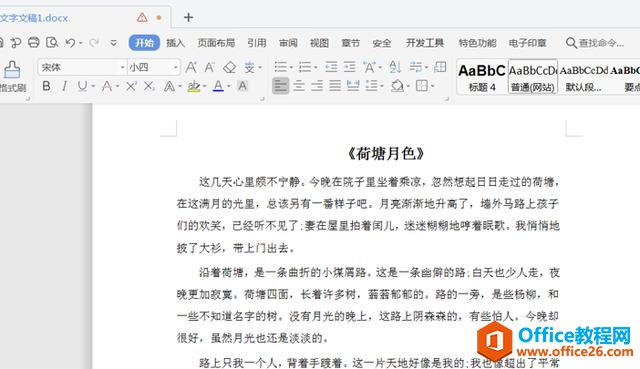Open the underline style dropdown arrow

(93, 87)
